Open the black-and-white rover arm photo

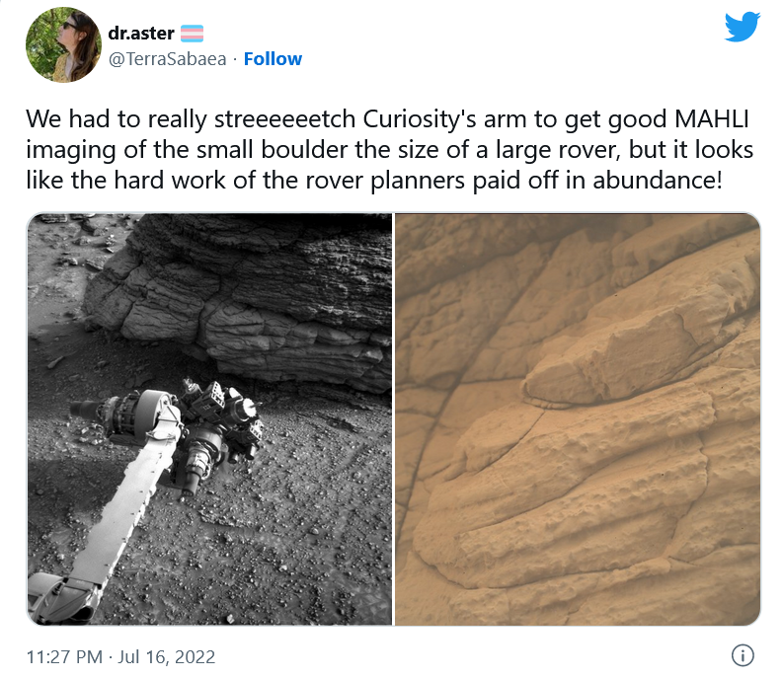click(209, 418)
